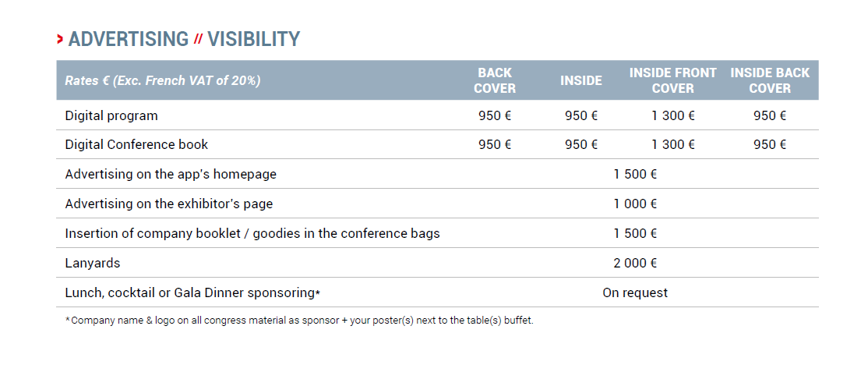Select the Rates € VAT header cell
This screenshot has height=365, width=868.
(x=163, y=80)
